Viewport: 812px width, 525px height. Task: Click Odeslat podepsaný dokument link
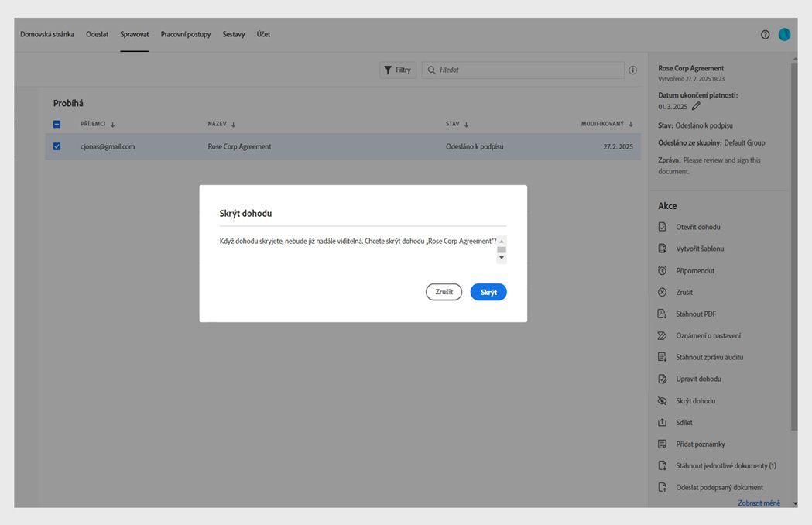coord(719,487)
